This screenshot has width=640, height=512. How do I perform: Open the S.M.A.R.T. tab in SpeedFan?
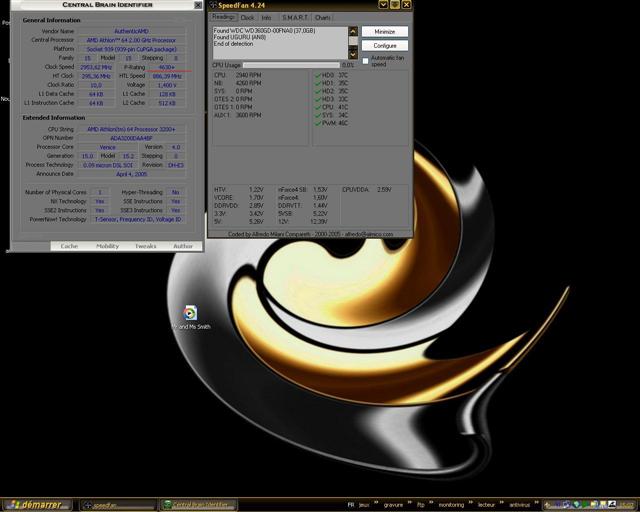pos(295,18)
